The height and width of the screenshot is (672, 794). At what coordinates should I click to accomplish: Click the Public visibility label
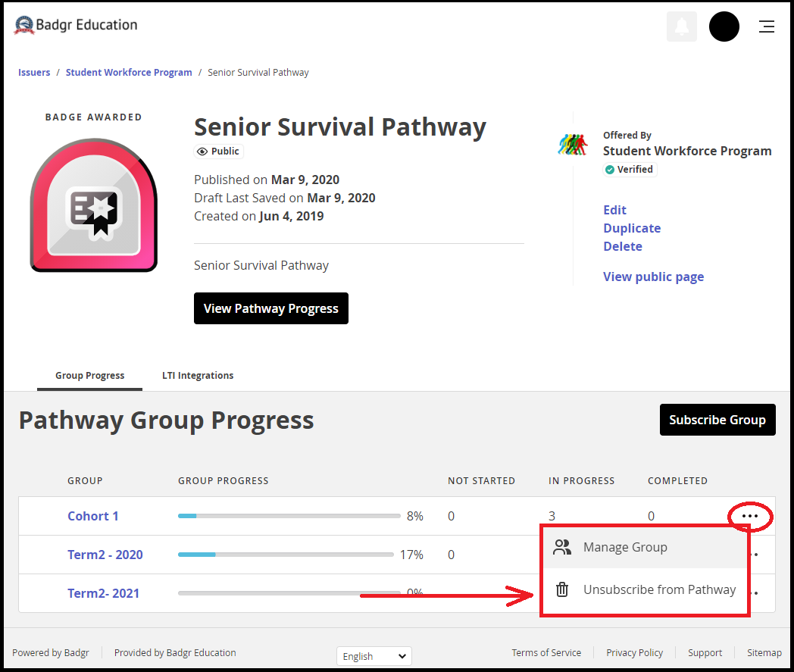pos(219,152)
